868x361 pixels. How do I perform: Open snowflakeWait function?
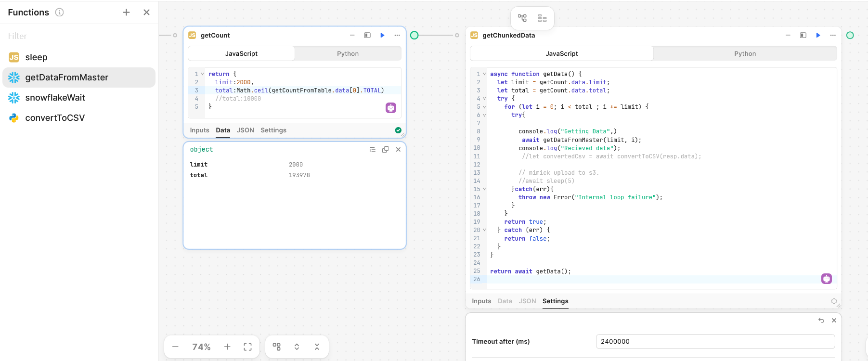pos(79,98)
